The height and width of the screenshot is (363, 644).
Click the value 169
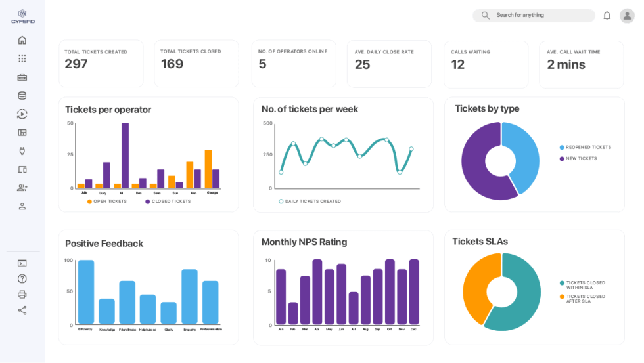(x=172, y=64)
